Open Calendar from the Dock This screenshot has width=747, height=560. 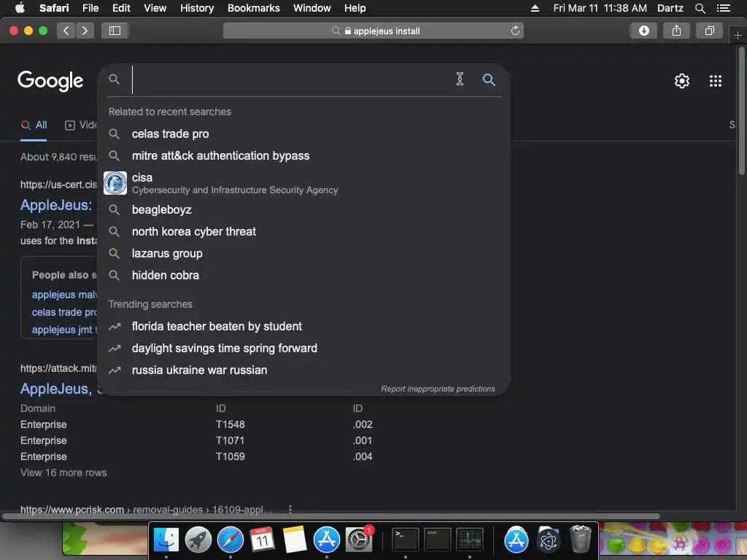[x=263, y=540]
